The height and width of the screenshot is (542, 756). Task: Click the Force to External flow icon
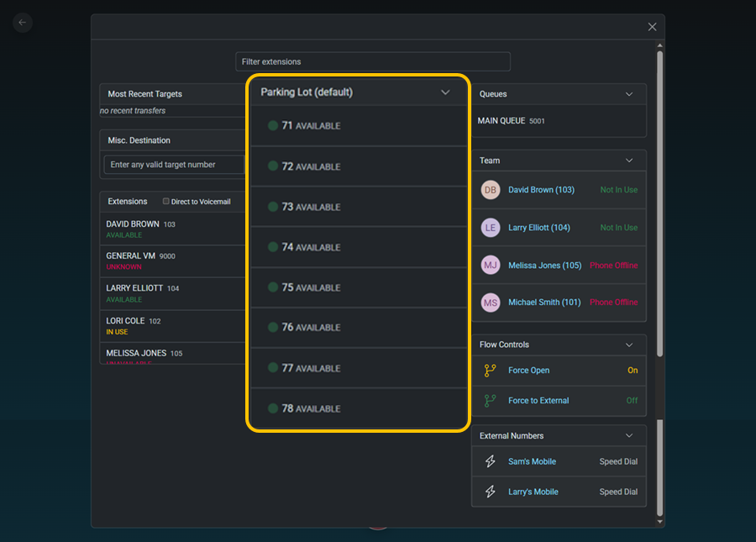coord(491,401)
